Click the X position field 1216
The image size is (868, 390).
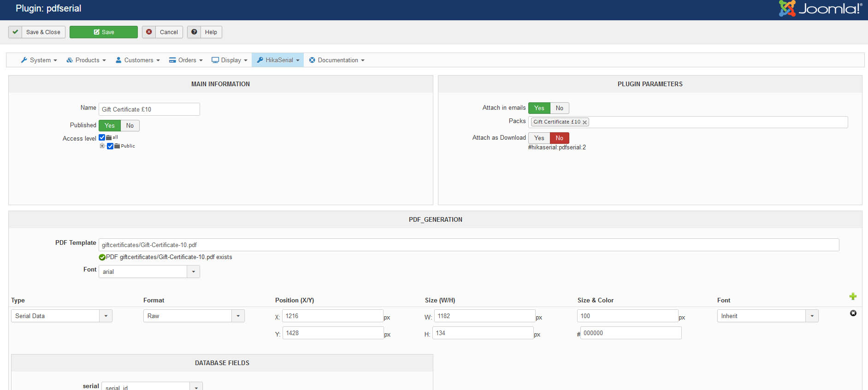coord(333,316)
